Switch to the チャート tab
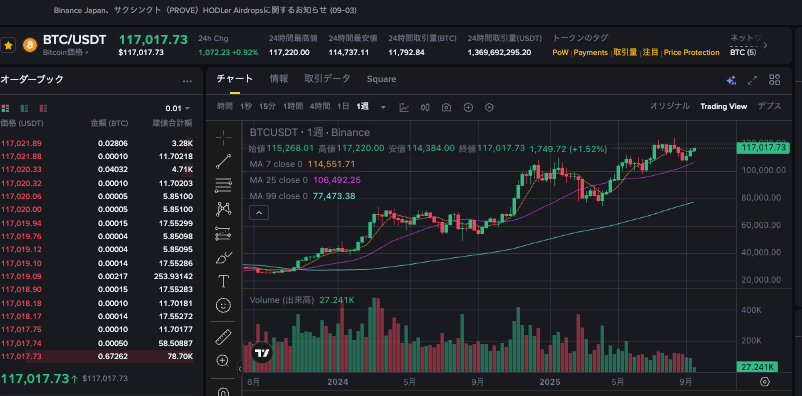802x396 pixels. (x=234, y=79)
